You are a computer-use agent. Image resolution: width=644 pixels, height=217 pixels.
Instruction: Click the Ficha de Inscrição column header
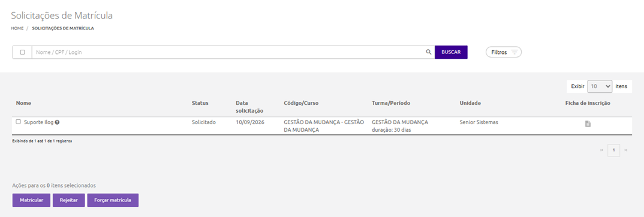[x=588, y=103]
